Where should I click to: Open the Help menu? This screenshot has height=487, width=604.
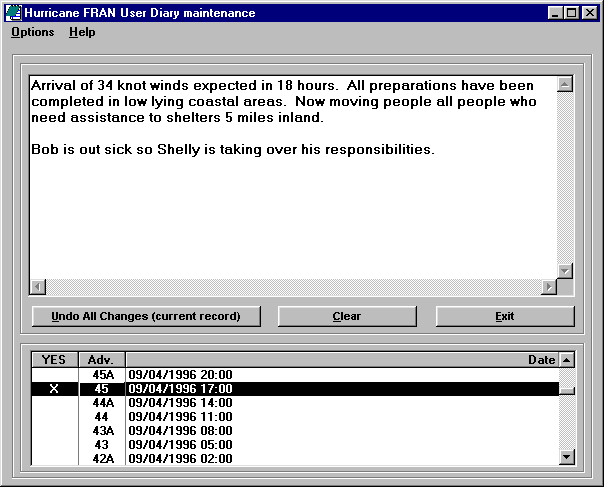82,32
